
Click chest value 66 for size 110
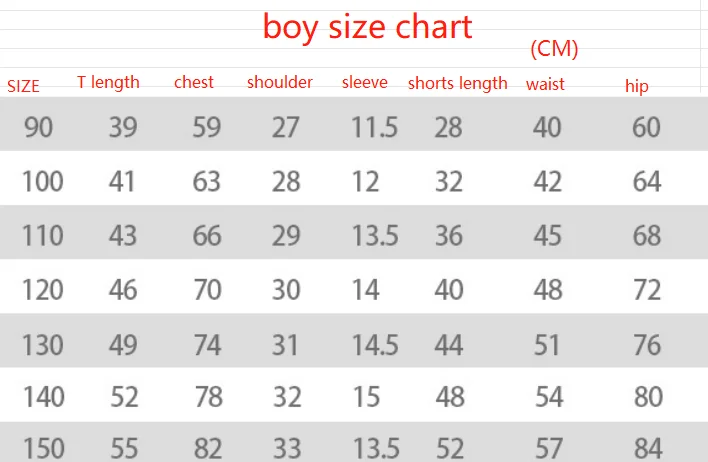[x=208, y=236]
